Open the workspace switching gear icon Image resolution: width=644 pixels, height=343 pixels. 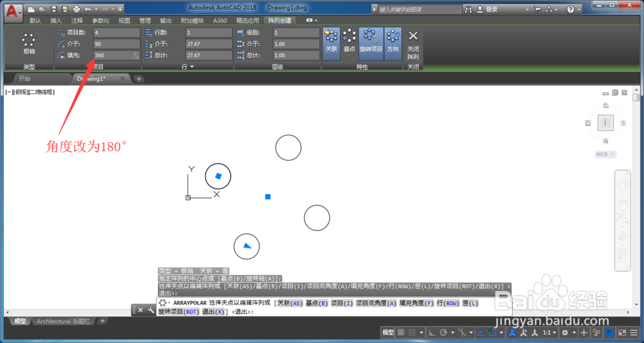pyautogui.click(x=565, y=332)
